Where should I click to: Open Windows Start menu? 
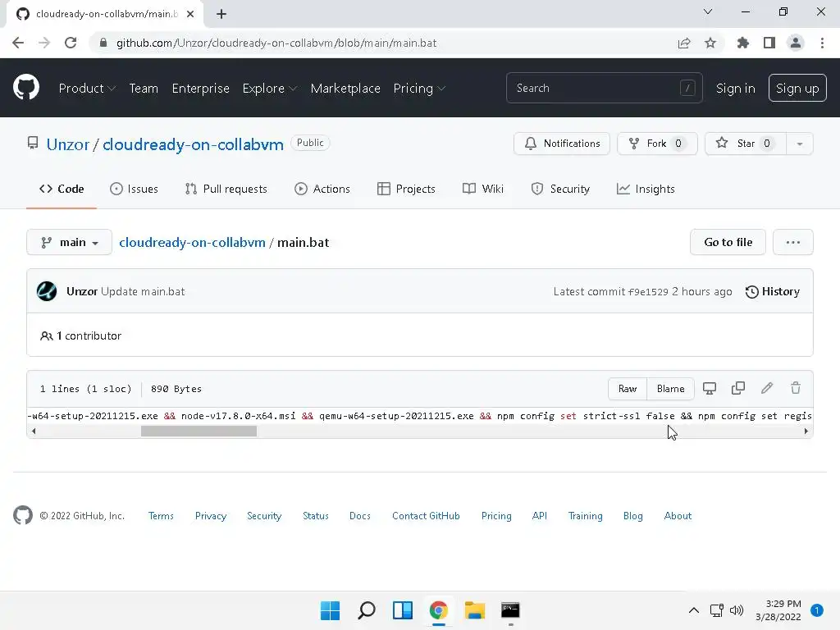pos(330,610)
